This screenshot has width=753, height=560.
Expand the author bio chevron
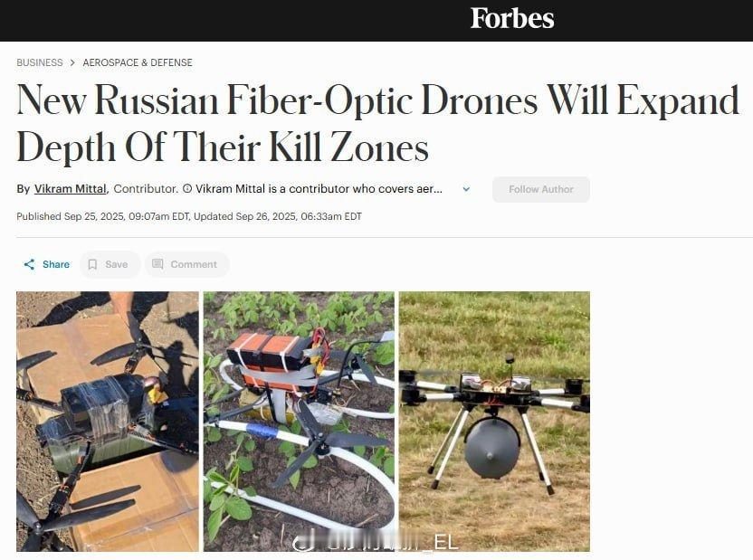(x=466, y=189)
